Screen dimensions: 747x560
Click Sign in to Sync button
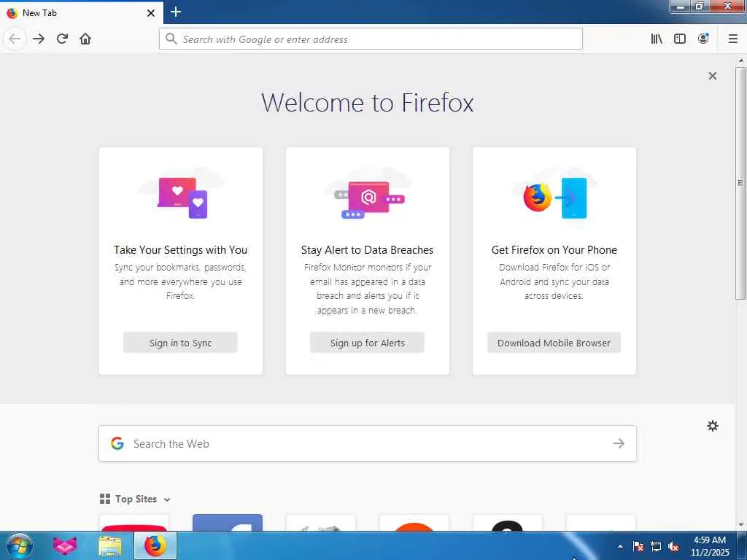point(180,343)
